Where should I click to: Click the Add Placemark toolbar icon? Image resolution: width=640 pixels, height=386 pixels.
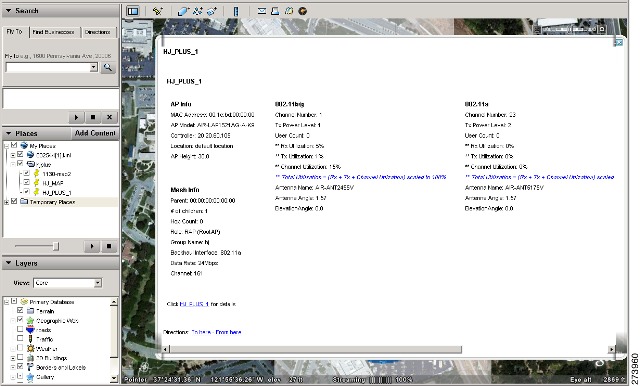tap(158, 11)
